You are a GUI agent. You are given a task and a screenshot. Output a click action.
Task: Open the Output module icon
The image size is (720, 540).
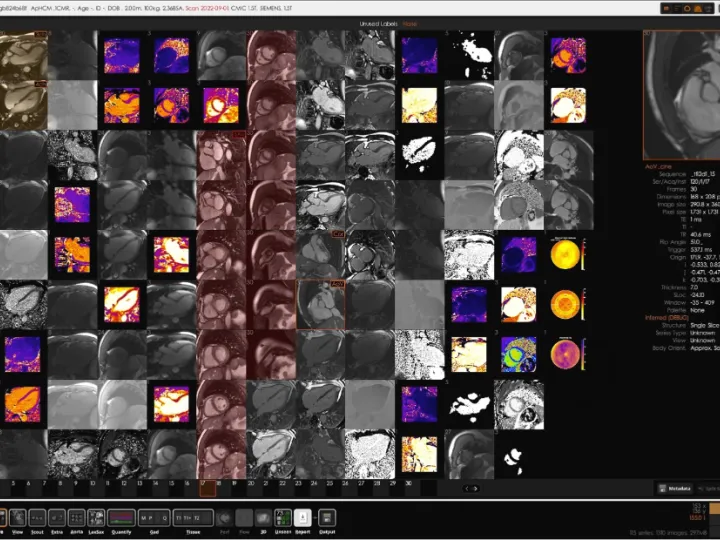327,518
